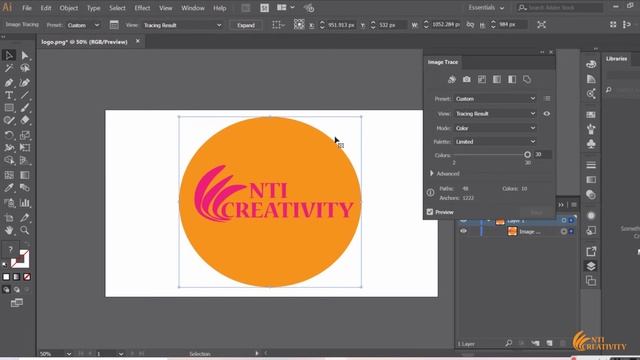This screenshot has width=640, height=360.
Task: Select the Hand tool
Action: [x=9, y=230]
